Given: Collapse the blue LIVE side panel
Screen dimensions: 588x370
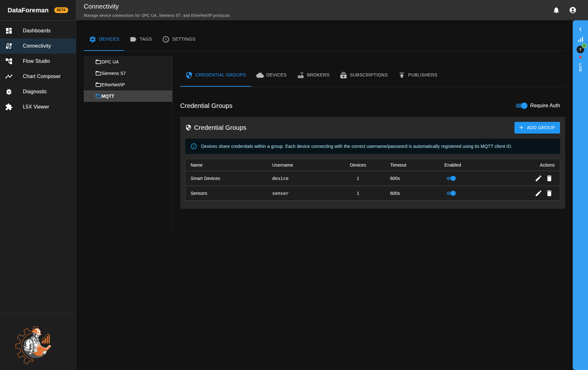Looking at the screenshot, I should click(x=580, y=29).
